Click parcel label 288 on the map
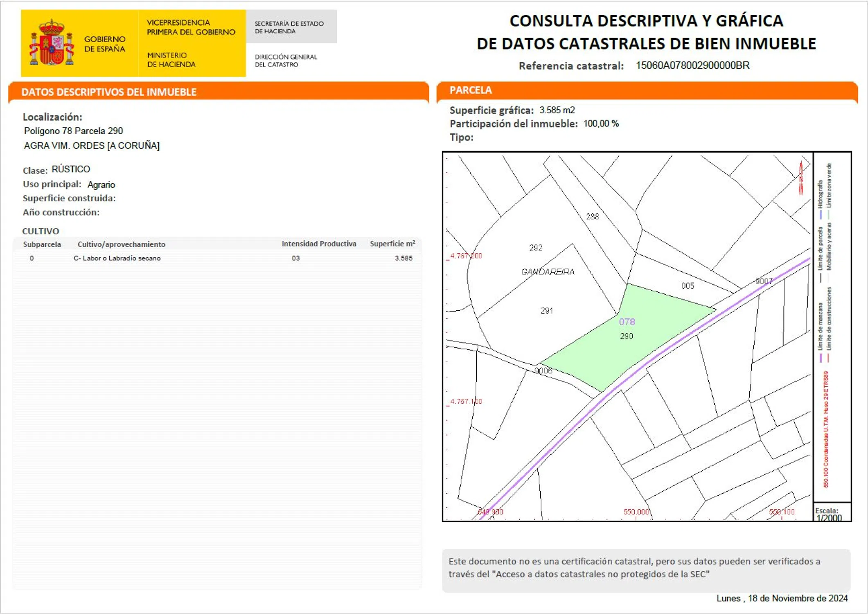The height and width of the screenshot is (614, 868). coord(592,216)
